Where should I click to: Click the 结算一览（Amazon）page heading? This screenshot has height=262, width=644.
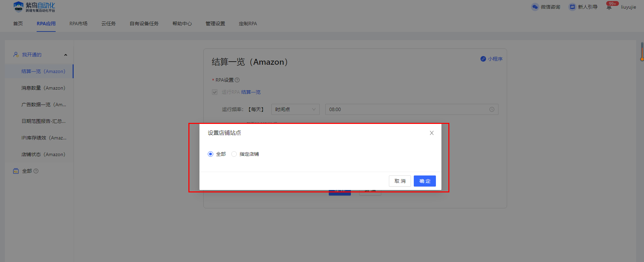tap(250, 62)
